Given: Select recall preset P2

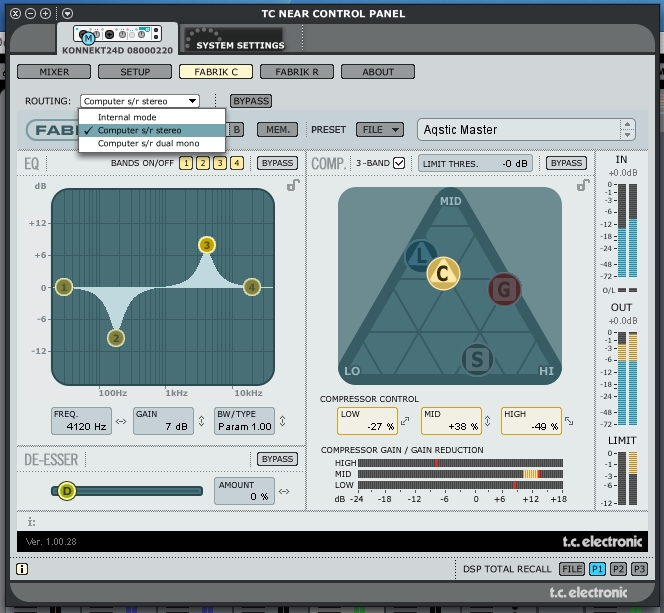Looking at the screenshot, I should [x=618, y=569].
